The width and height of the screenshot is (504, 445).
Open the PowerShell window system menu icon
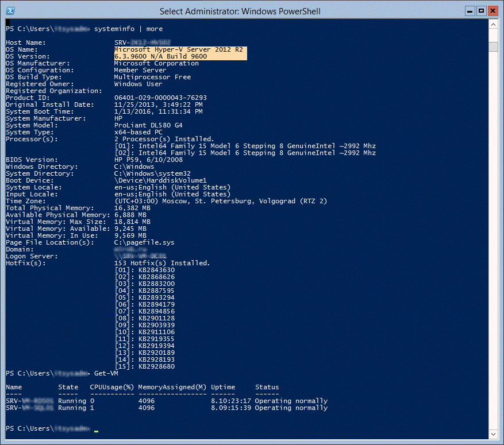10,11
